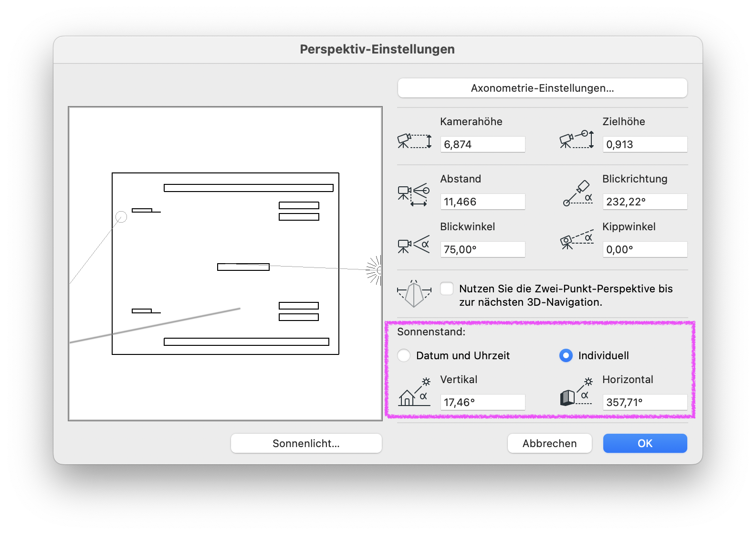Image resolution: width=756 pixels, height=535 pixels.
Task: Open the Sonnenlicht settings
Action: coord(306,443)
